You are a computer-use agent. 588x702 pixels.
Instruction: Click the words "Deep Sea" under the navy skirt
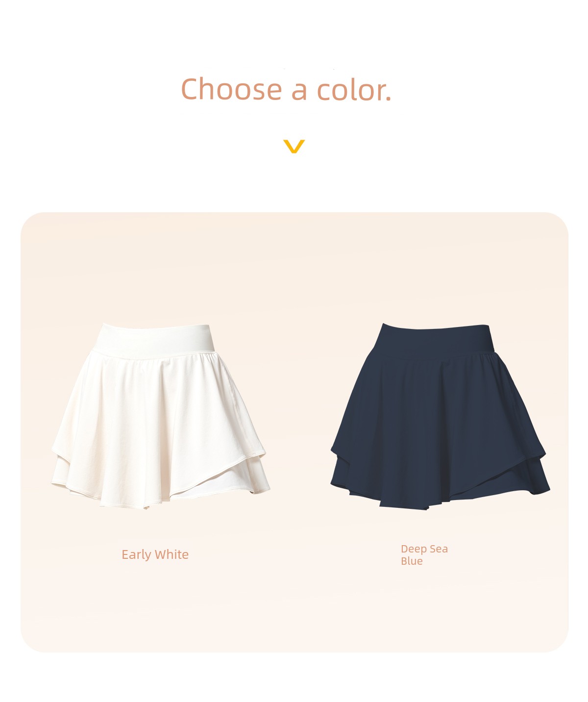point(424,549)
